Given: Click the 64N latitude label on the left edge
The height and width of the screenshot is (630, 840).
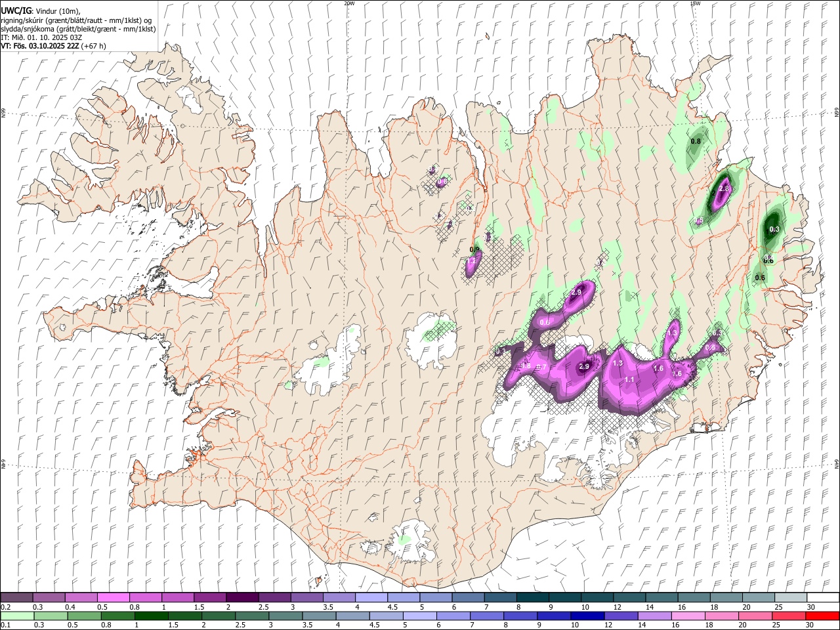Looking at the screenshot, I should click(x=3, y=464).
